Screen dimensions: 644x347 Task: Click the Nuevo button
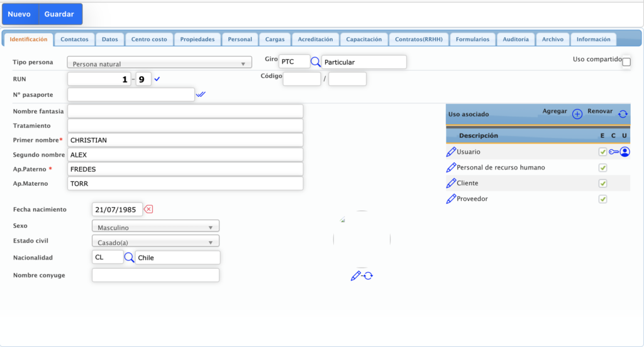[19, 14]
